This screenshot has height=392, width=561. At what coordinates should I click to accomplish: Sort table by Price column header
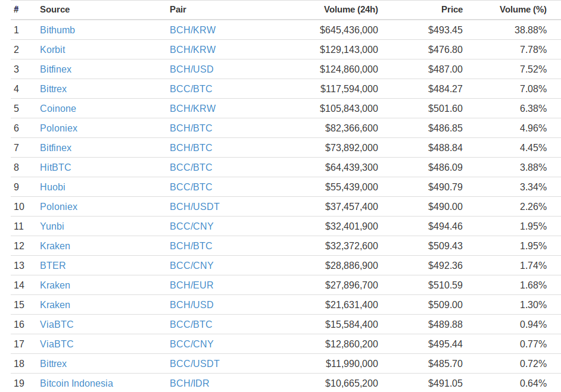pos(452,10)
